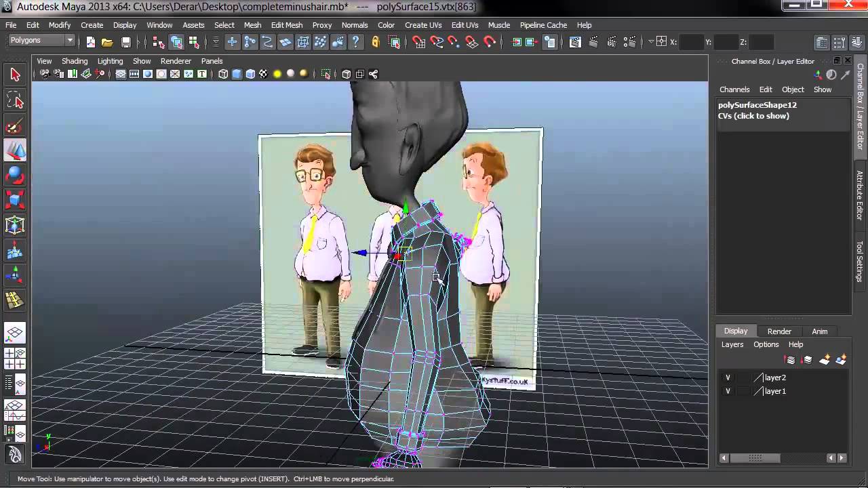Open the viewport Panels menu
The height and width of the screenshot is (488, 868).
212,61
